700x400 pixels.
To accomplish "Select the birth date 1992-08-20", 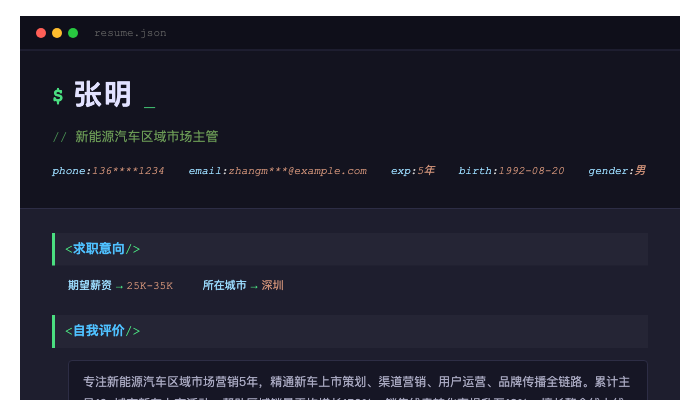I will [531, 171].
